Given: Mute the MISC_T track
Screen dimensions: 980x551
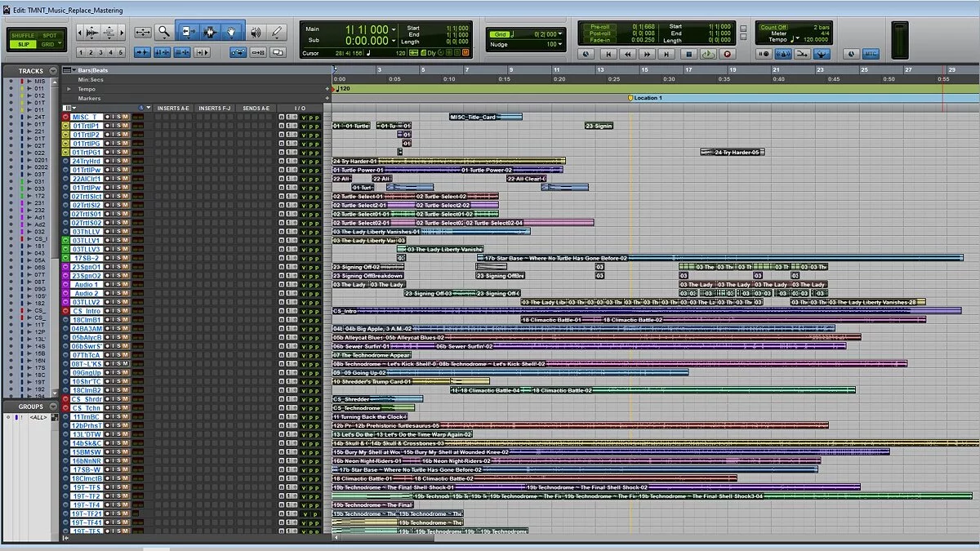Looking at the screenshot, I should coord(125,117).
